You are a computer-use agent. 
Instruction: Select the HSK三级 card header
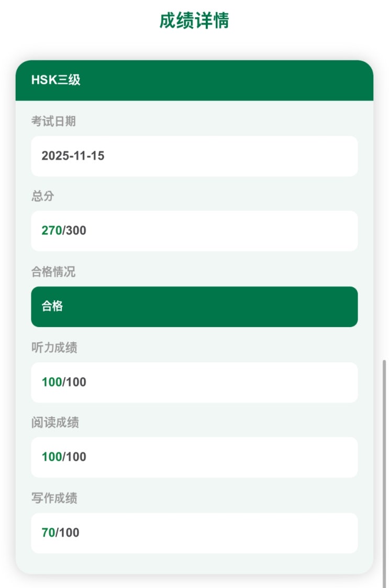point(56,80)
